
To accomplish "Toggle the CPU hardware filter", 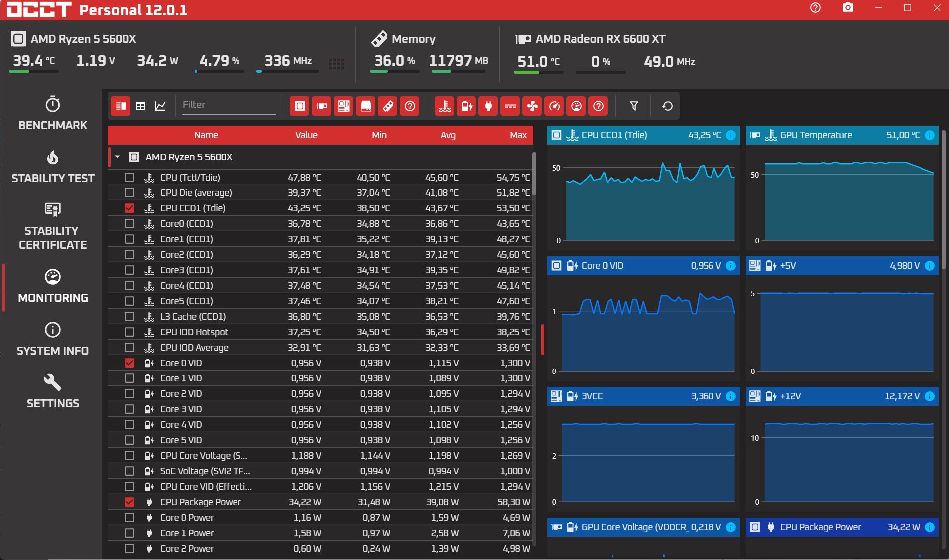I will (300, 106).
